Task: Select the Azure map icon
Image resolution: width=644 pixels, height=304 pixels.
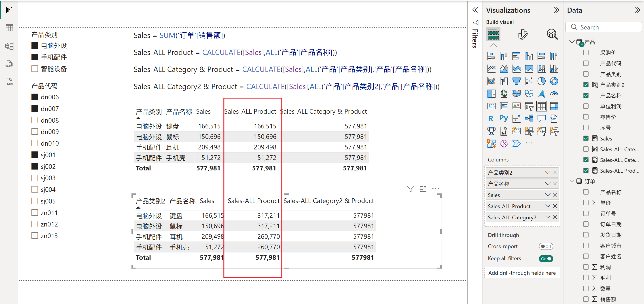Action: point(541,94)
